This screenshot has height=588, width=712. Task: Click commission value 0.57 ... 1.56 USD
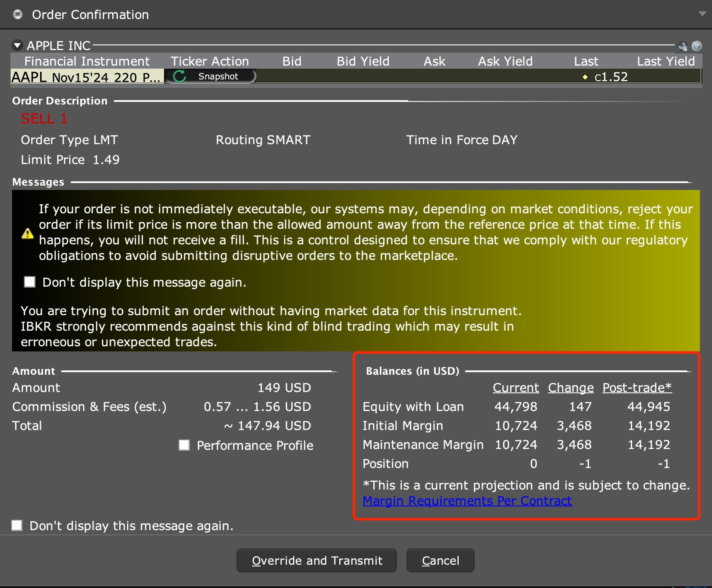click(x=257, y=407)
